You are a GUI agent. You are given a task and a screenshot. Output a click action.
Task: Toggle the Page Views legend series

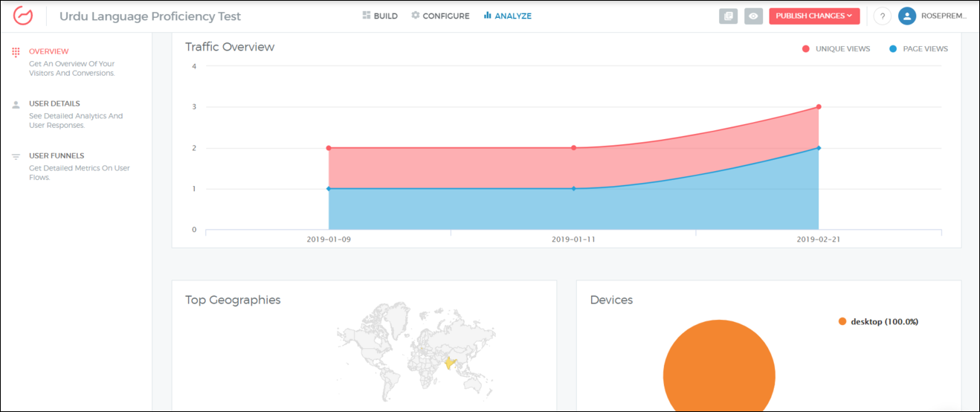click(918, 49)
